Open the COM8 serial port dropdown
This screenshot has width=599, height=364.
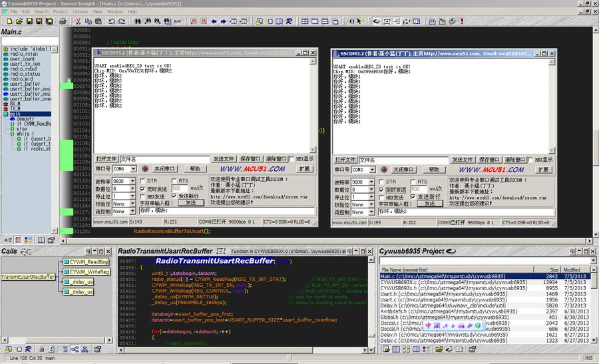coord(133,169)
